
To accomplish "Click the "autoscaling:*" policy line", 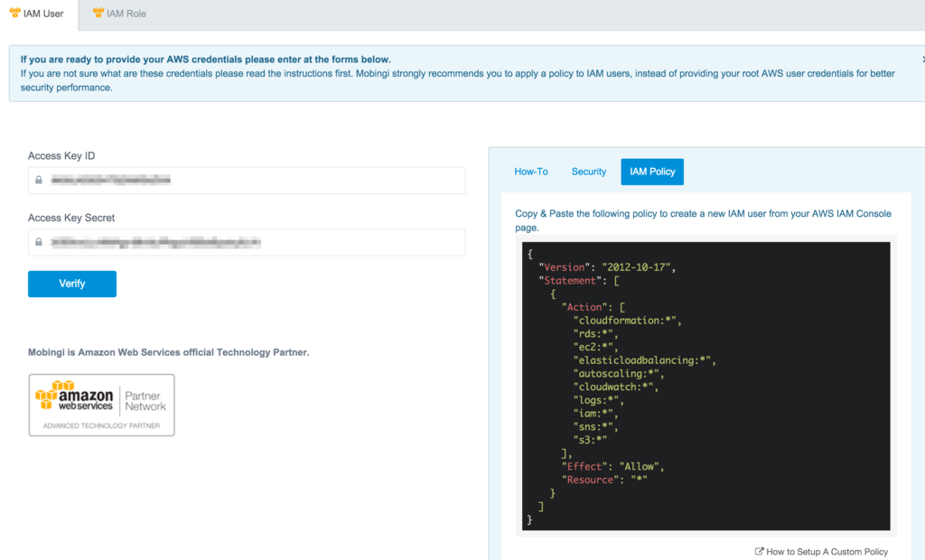I will pyautogui.click(x=619, y=374).
